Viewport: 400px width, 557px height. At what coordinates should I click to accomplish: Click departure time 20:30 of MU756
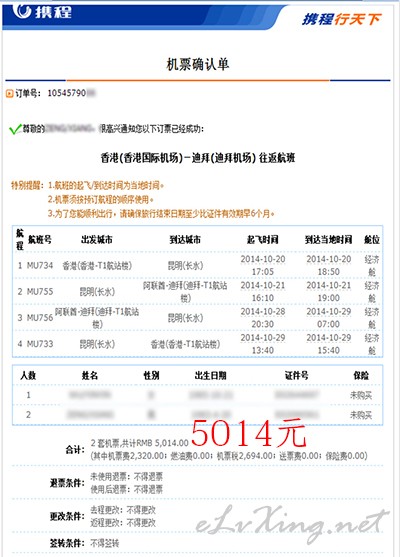263,324
